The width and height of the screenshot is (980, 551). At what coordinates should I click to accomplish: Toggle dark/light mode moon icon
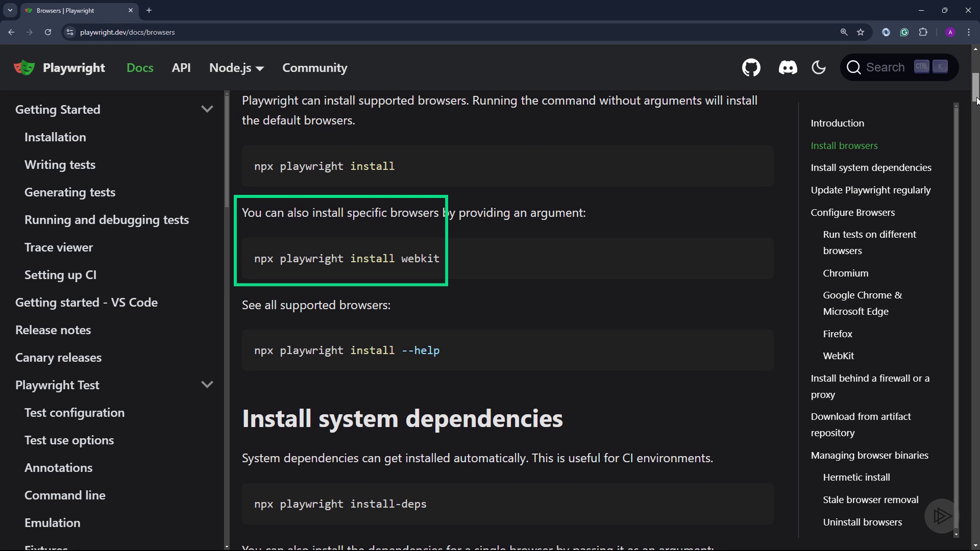[819, 67]
